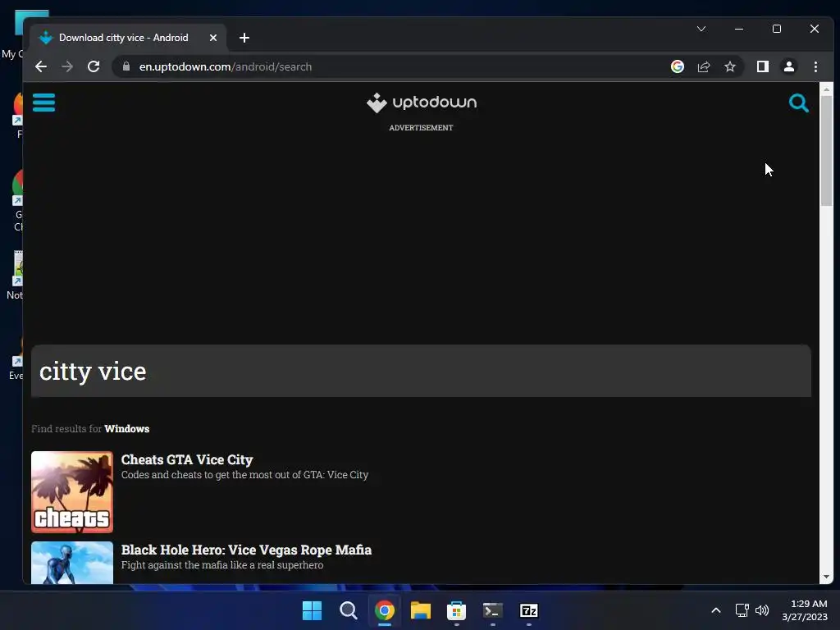
Task: Open Black Hole Hero: Vice Vegas Rope Mafia
Action: (246, 550)
